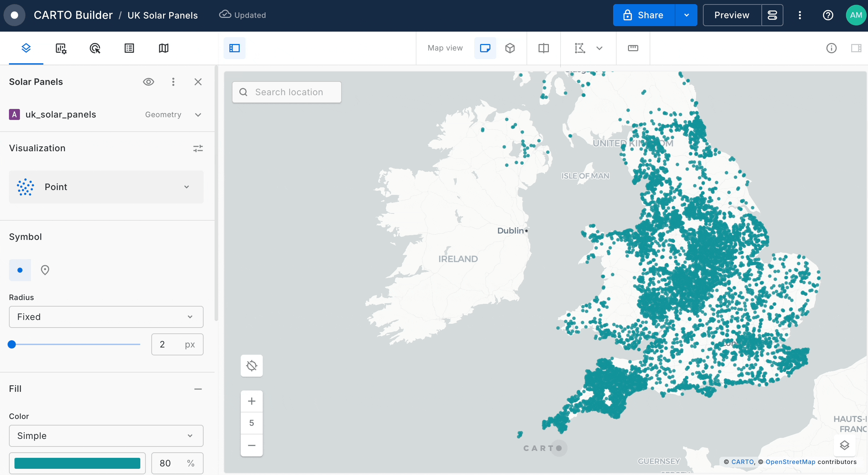The width and height of the screenshot is (868, 475).
Task: Select the marker pin symbol option
Action: click(45, 270)
